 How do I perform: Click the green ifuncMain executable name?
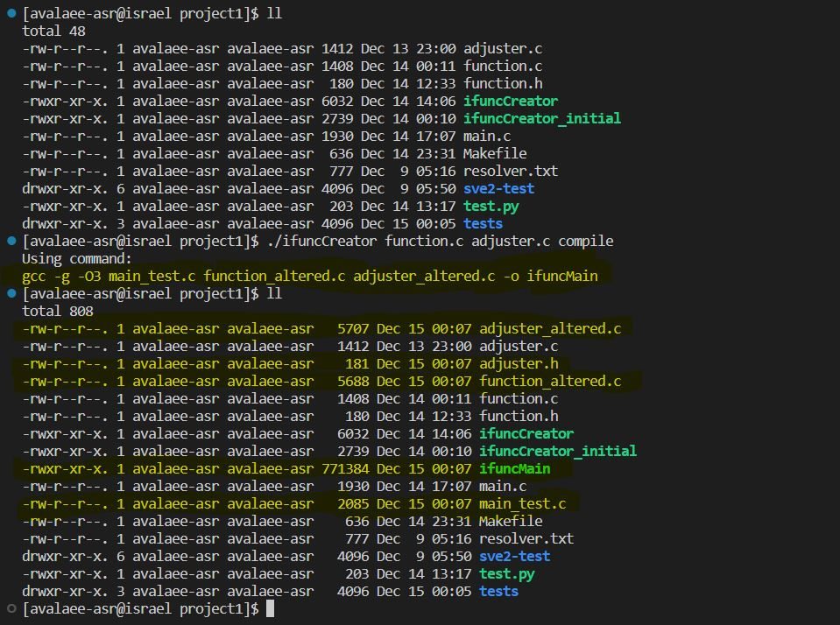tap(514, 468)
